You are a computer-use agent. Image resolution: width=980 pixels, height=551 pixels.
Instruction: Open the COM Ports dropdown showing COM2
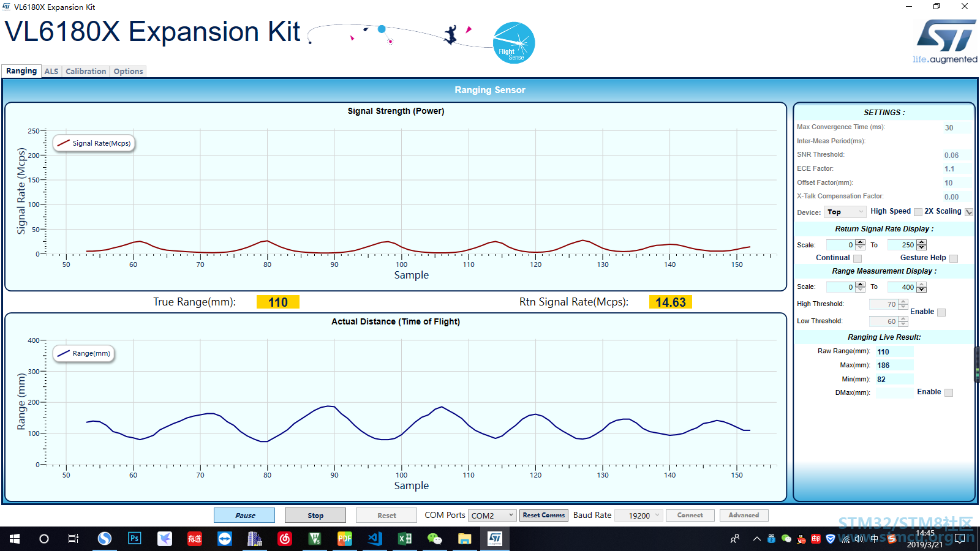pos(492,515)
